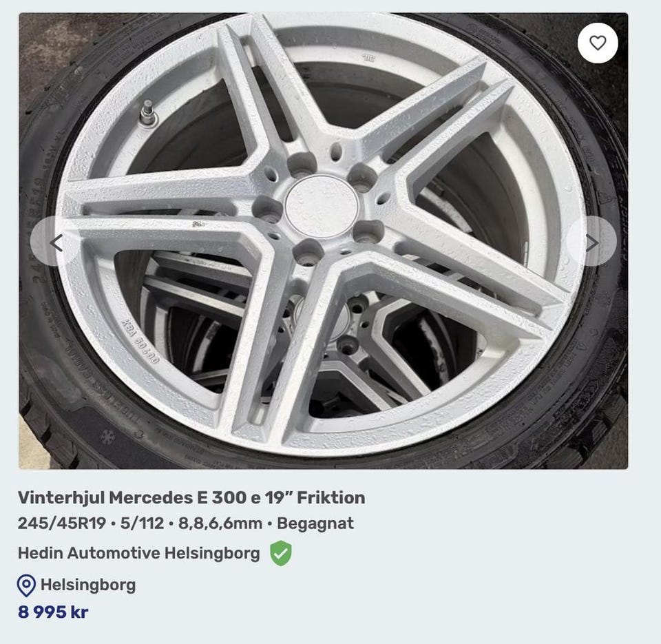The image size is (661, 644).
Task: Select the 245/45R19 tire size text
Action: coord(62,523)
